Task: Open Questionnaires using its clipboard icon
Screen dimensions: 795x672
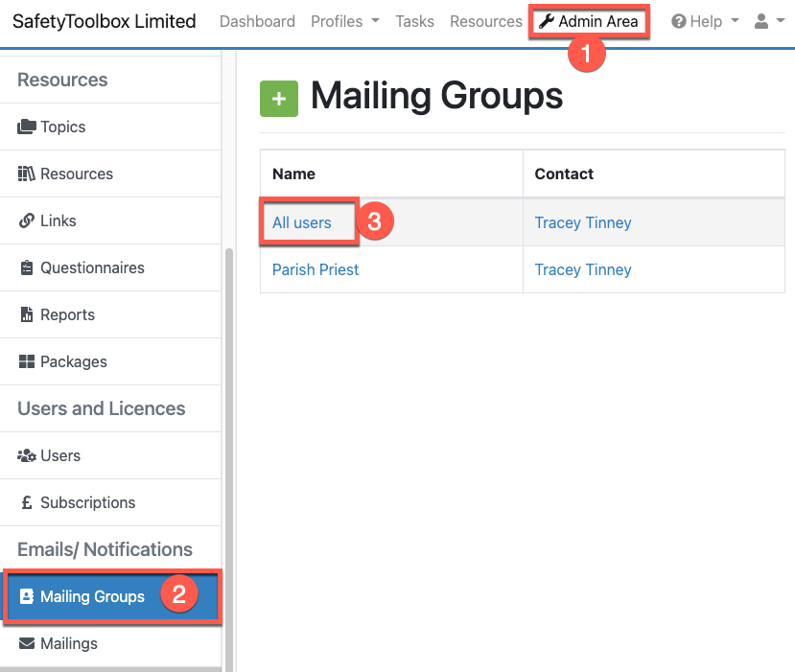Action: click(27, 267)
